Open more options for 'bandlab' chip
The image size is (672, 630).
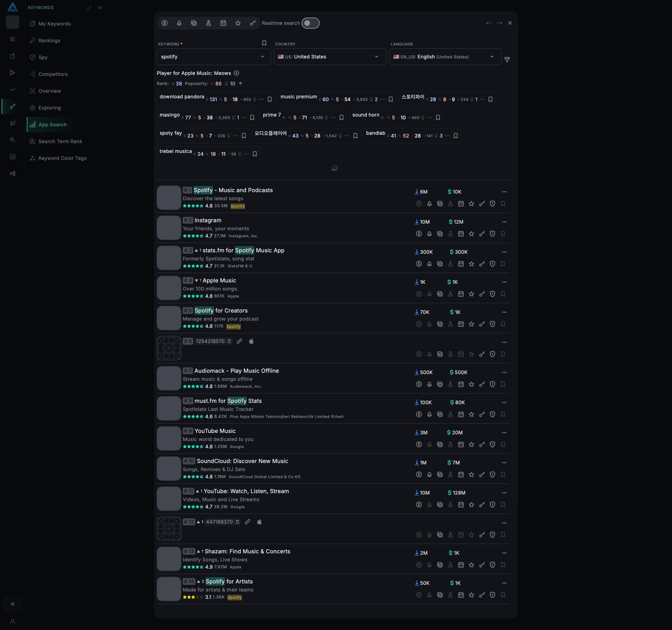pos(447,136)
